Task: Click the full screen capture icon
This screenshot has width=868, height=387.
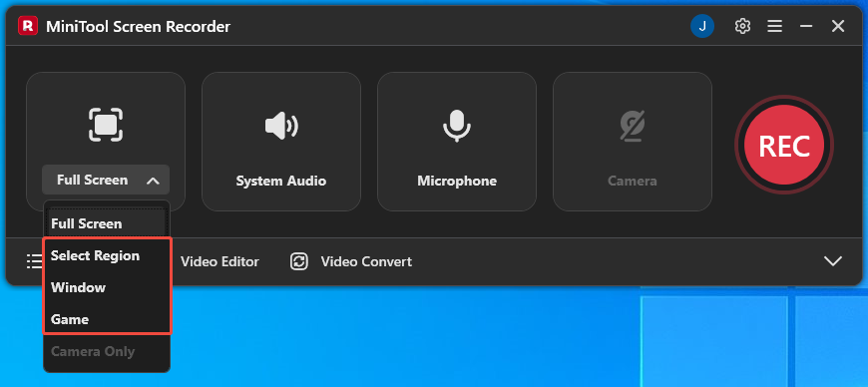Action: 106,125
